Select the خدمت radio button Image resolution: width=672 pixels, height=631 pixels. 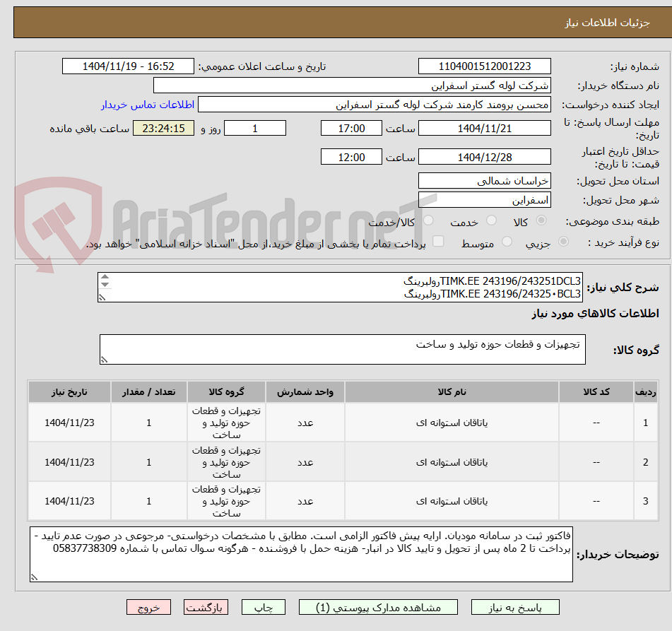click(491, 220)
